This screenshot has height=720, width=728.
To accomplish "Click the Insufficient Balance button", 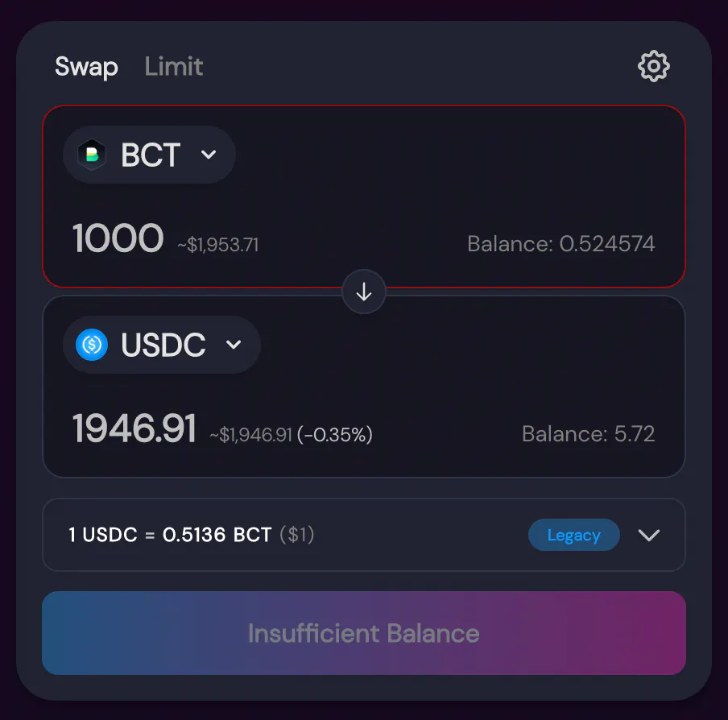I will 364,633.
